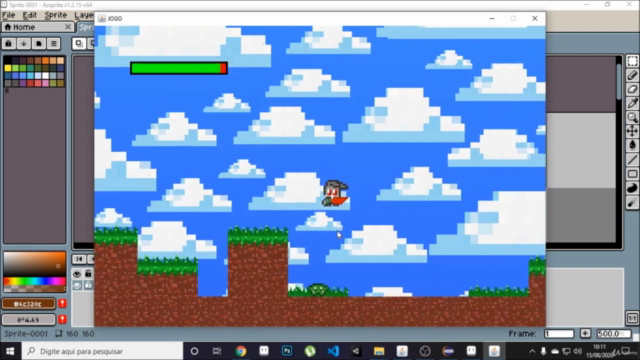Viewport: 640px width, 360px height.
Task: Click the saturation/value color gradient area
Action: pyautogui.click(x=35, y=264)
